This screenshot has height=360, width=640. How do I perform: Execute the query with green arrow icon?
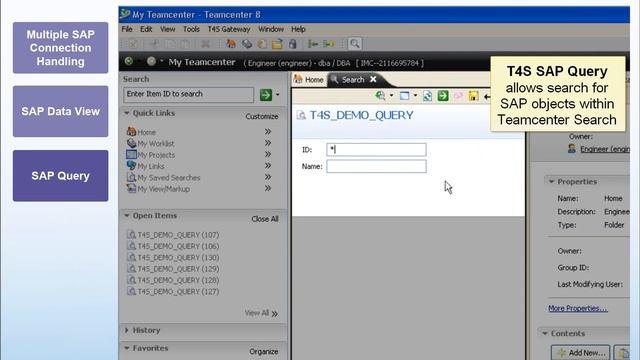coord(443,96)
